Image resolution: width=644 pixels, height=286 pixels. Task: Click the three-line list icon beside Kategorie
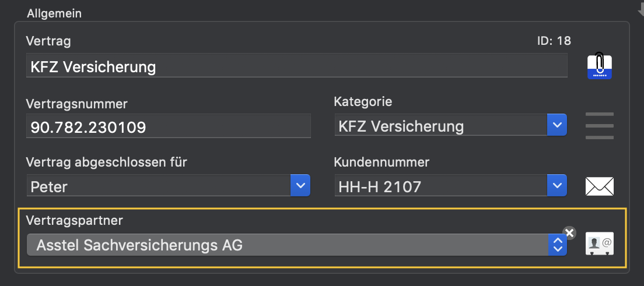pos(600,126)
